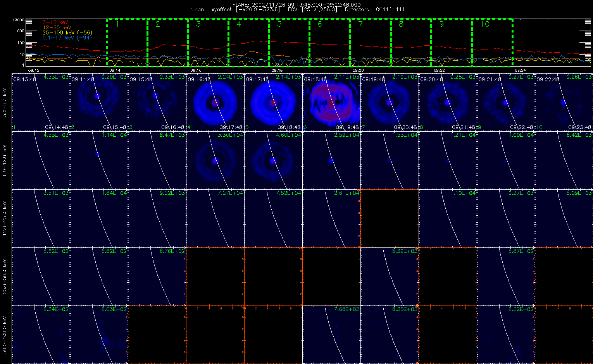Open the 3-6 keV image starting 09:20:48

[448, 102]
